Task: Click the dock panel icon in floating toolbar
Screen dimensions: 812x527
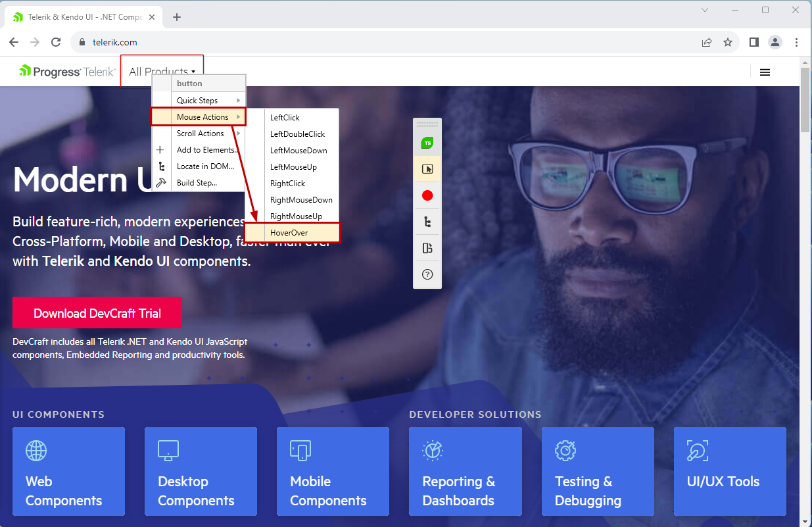Action: click(427, 248)
